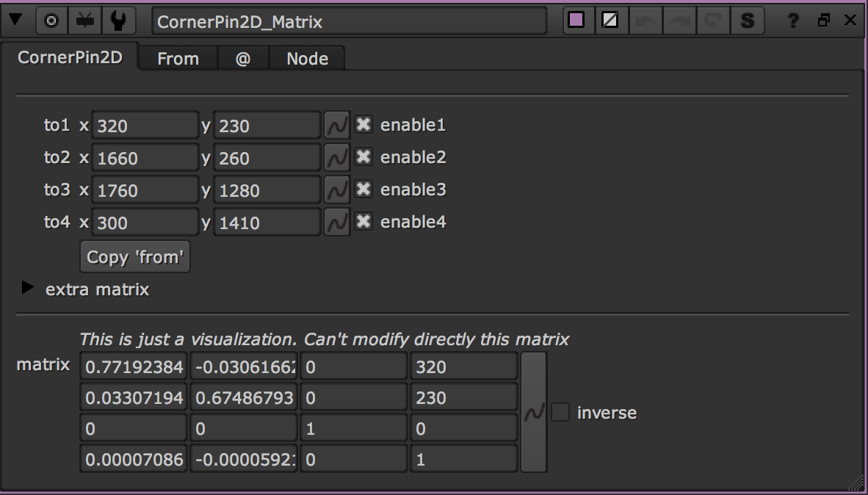Viewport: 868px width, 495px height.
Task: Click the S script button in the title bar
Action: tap(748, 21)
